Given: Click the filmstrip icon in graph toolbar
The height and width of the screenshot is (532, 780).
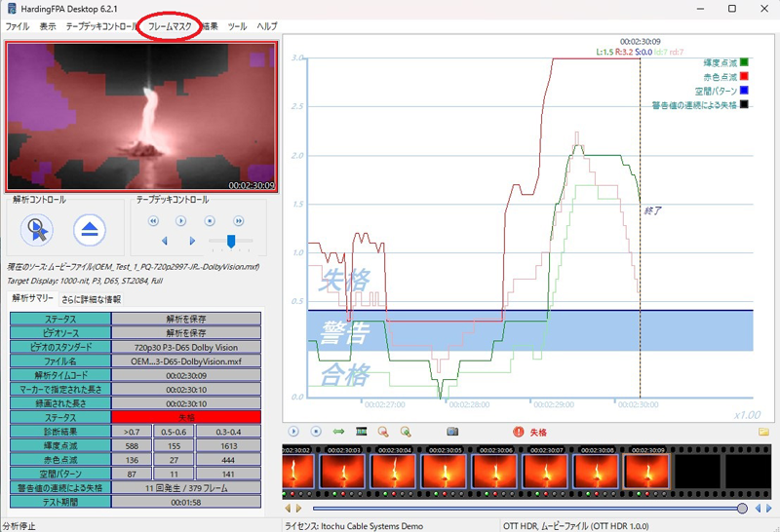Looking at the screenshot, I should (362, 432).
